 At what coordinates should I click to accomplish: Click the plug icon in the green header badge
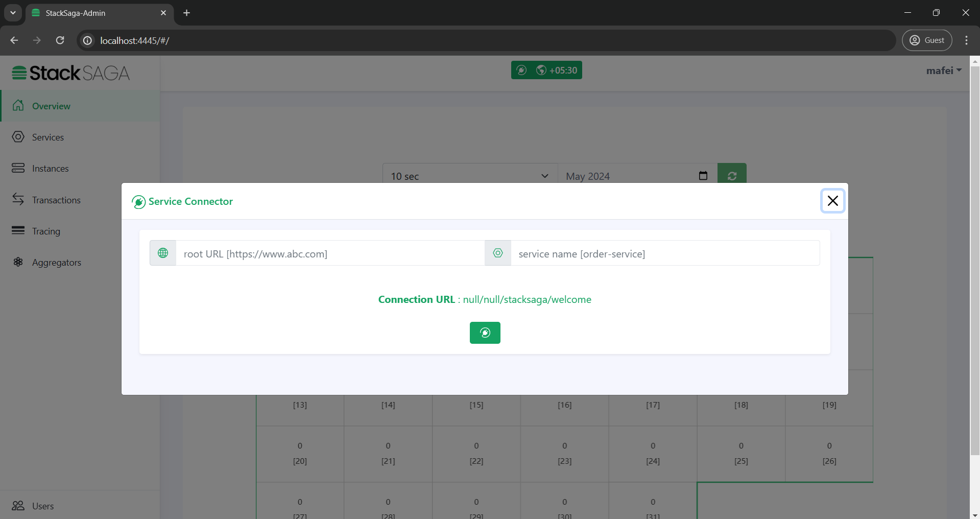pos(521,70)
